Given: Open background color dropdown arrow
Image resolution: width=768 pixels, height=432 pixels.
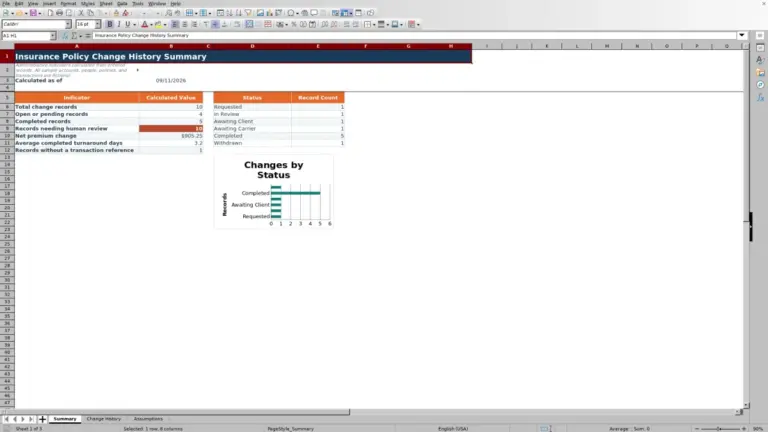Looking at the screenshot, I should tap(165, 24).
